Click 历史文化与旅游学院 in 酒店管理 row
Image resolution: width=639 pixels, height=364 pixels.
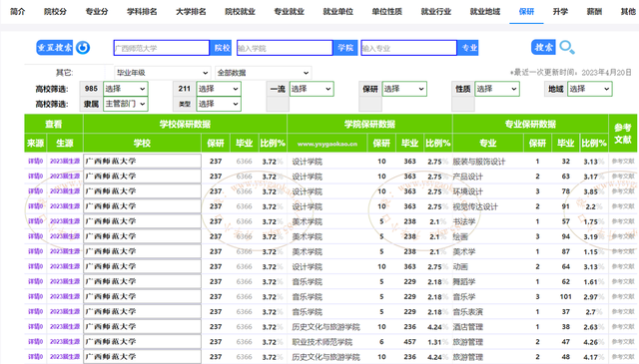[x=326, y=326]
